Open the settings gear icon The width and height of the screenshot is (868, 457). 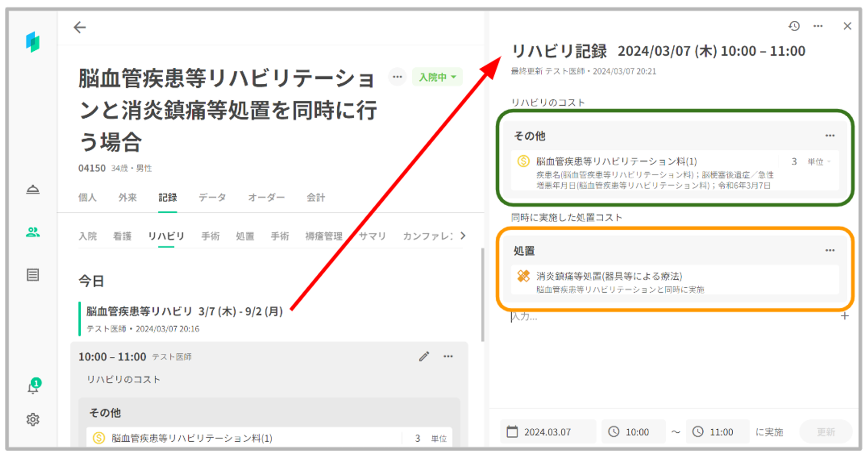point(33,420)
